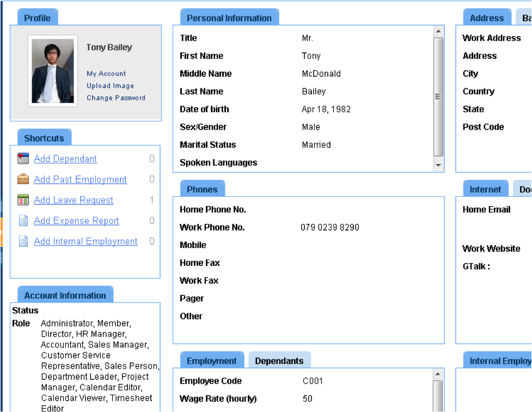Open My Account link
Viewport: 532px width, 412px height.
[106, 74]
